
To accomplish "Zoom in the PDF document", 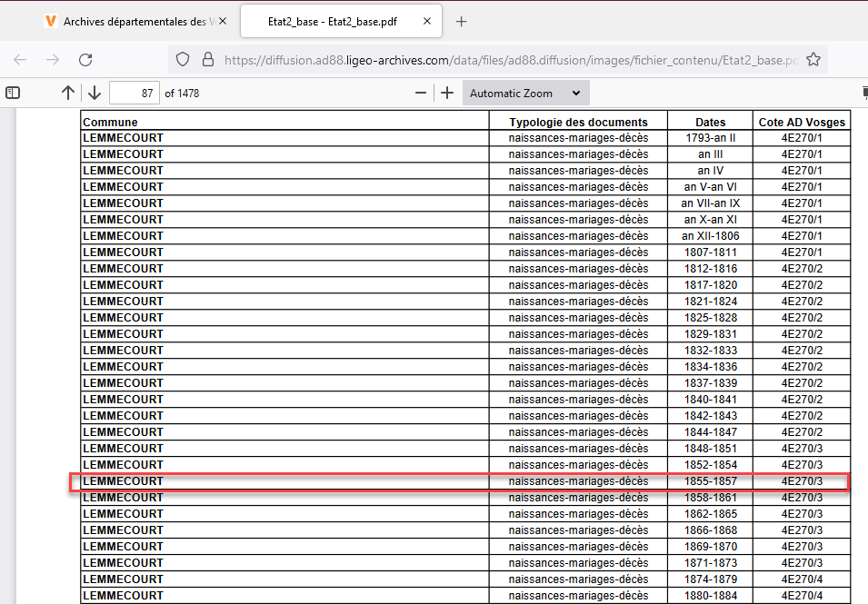I will 447,93.
